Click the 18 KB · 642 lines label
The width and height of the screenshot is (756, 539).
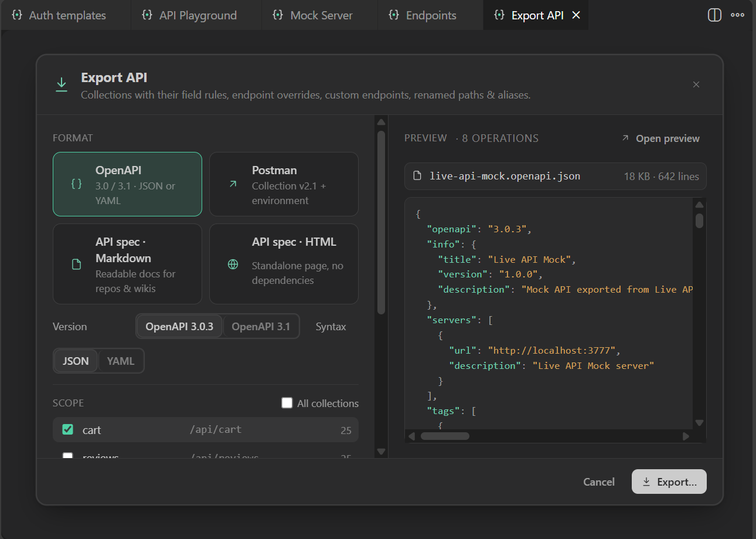click(662, 176)
